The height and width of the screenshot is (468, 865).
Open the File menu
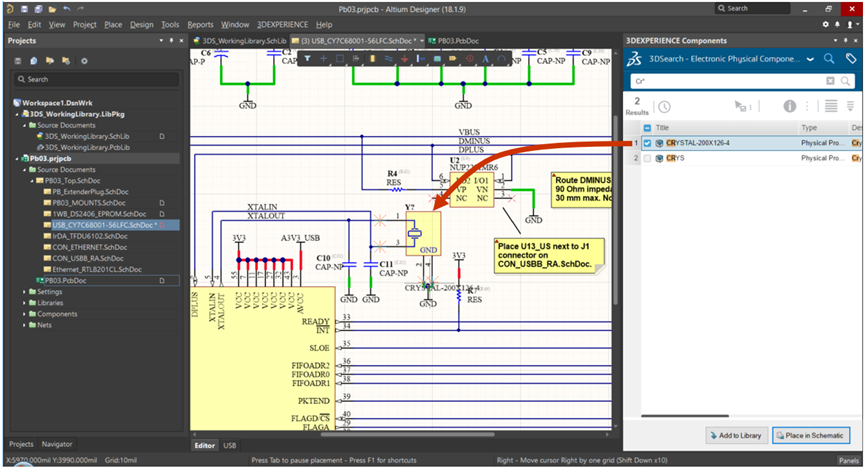coord(14,24)
